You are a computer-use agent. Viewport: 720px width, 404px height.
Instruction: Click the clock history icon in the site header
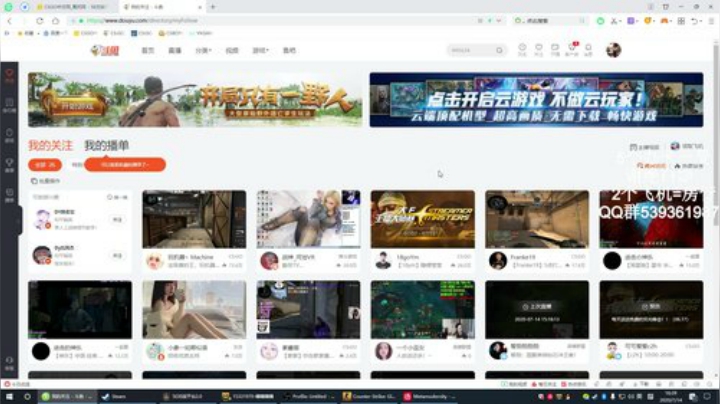click(x=522, y=50)
